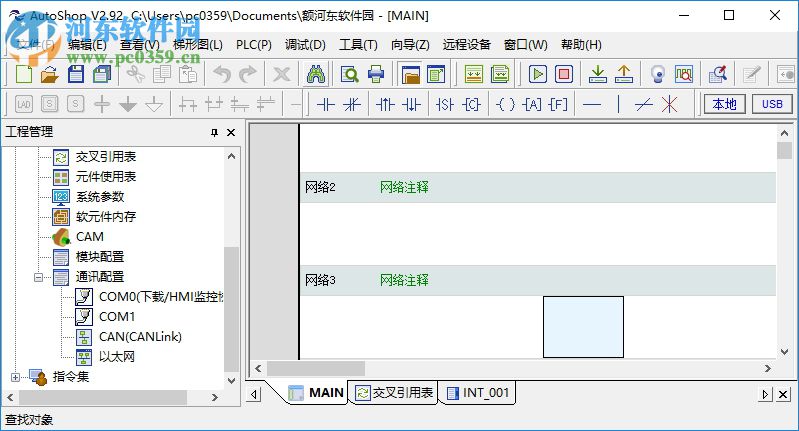Image resolution: width=799 pixels, height=431 pixels.
Task: Click the Run PLC green play icon
Action: pyautogui.click(x=538, y=74)
